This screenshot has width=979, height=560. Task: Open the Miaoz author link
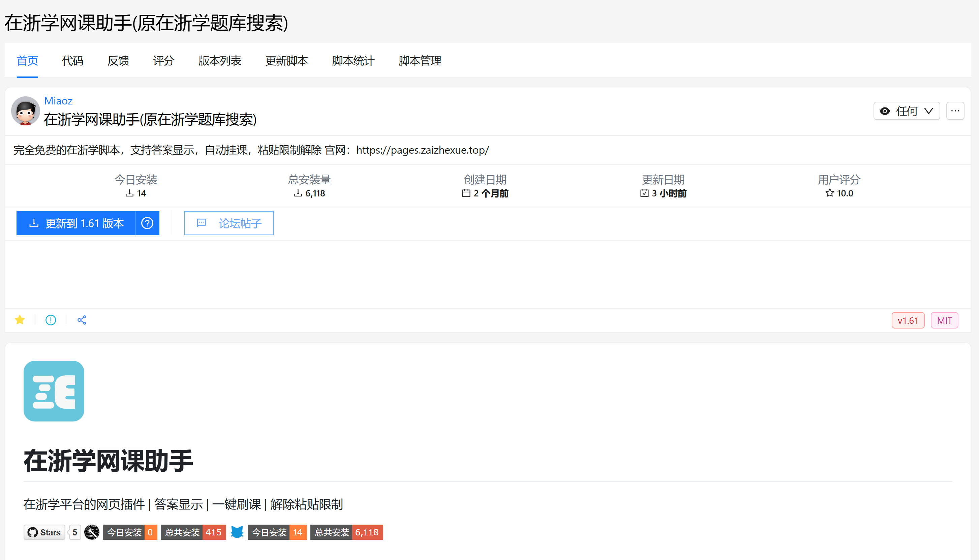click(59, 101)
